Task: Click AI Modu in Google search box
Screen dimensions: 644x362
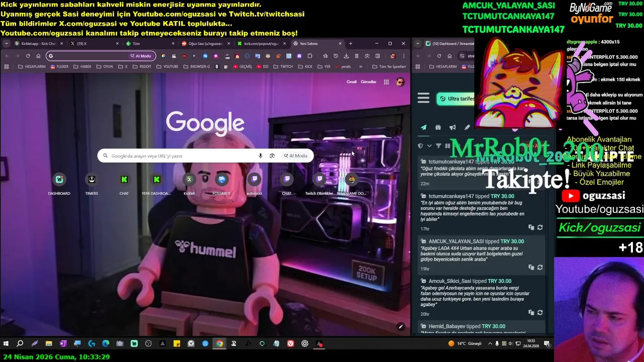Action: click(x=295, y=156)
